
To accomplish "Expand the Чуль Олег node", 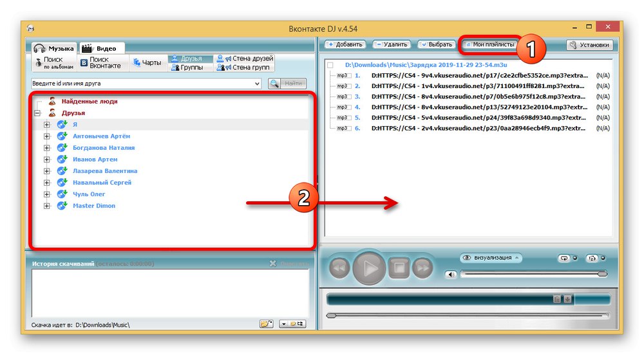I will pyautogui.click(x=46, y=194).
